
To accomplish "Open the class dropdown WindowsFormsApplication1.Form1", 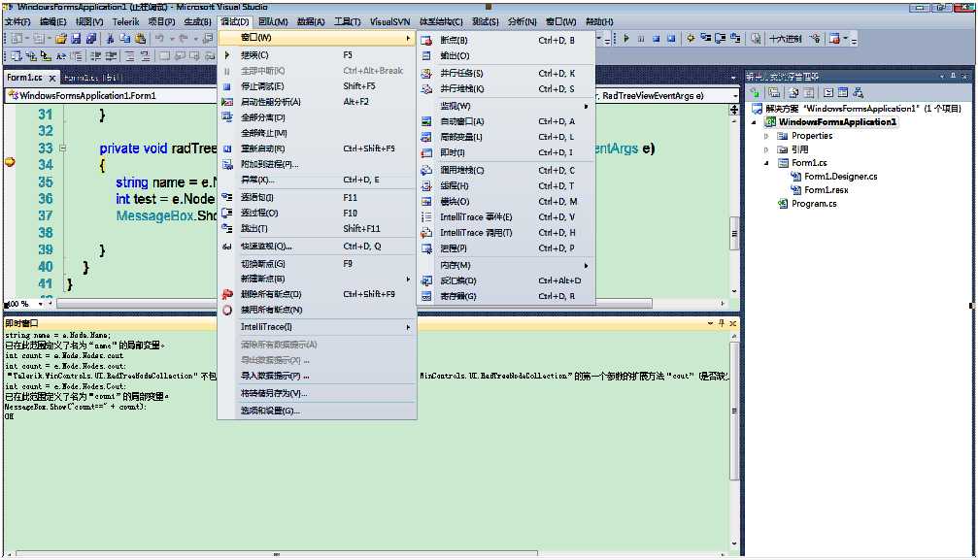I will point(113,95).
